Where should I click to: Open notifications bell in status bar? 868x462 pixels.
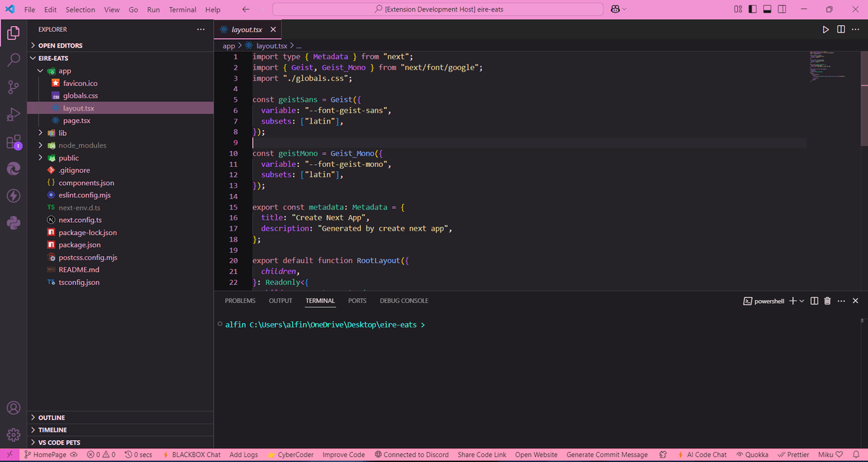(856, 455)
